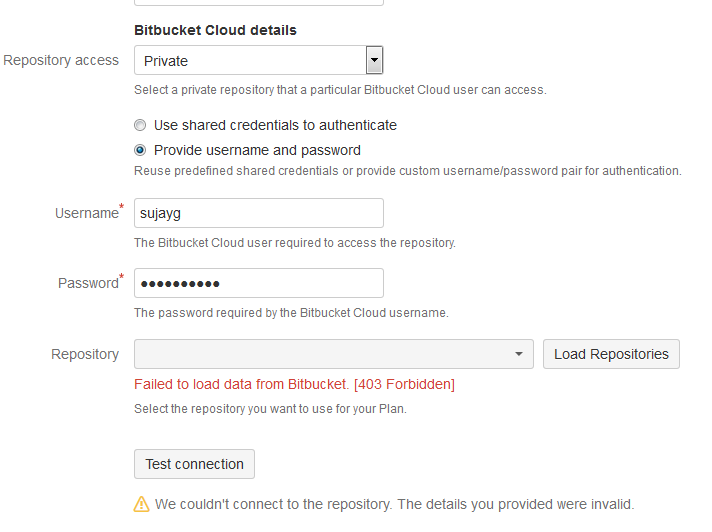Click into the Password input field

pos(259,283)
